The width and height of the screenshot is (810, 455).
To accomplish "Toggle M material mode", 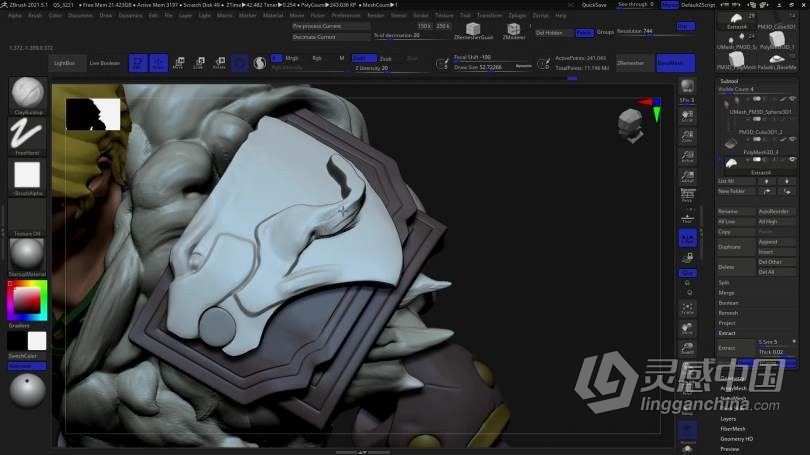I will (341, 58).
